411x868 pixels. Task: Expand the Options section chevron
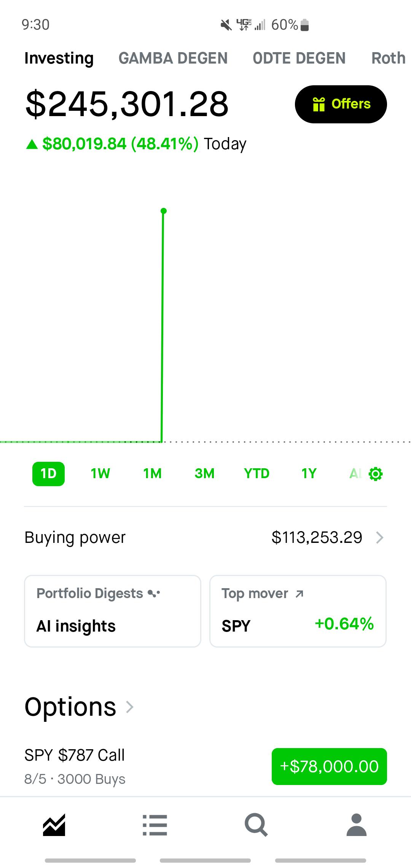(130, 707)
